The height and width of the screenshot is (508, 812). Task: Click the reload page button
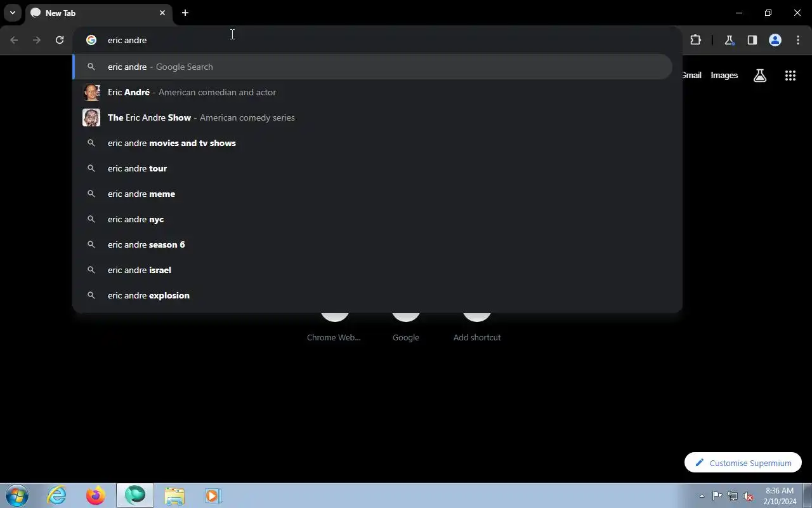pyautogui.click(x=60, y=40)
